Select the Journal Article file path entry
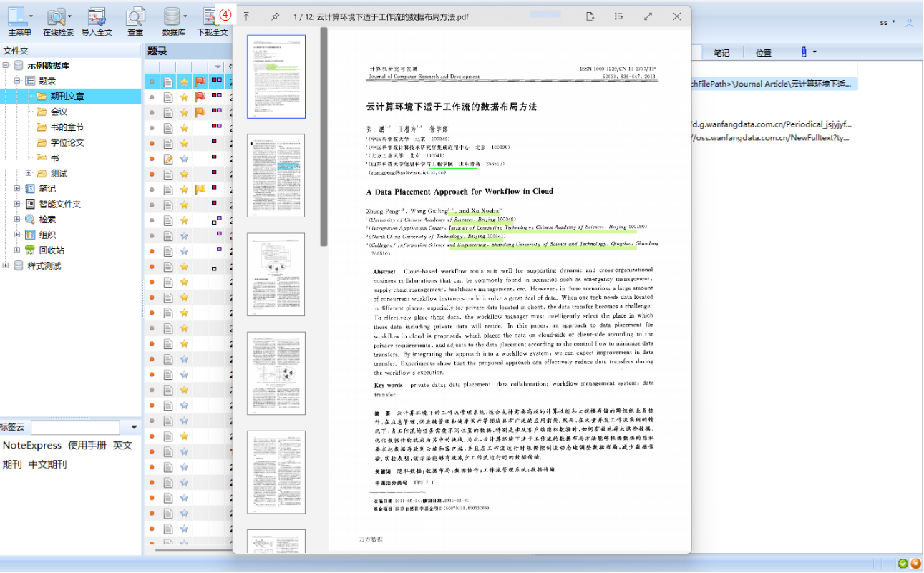 (773, 84)
